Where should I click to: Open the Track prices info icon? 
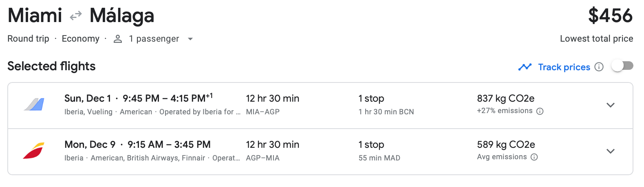[599, 67]
